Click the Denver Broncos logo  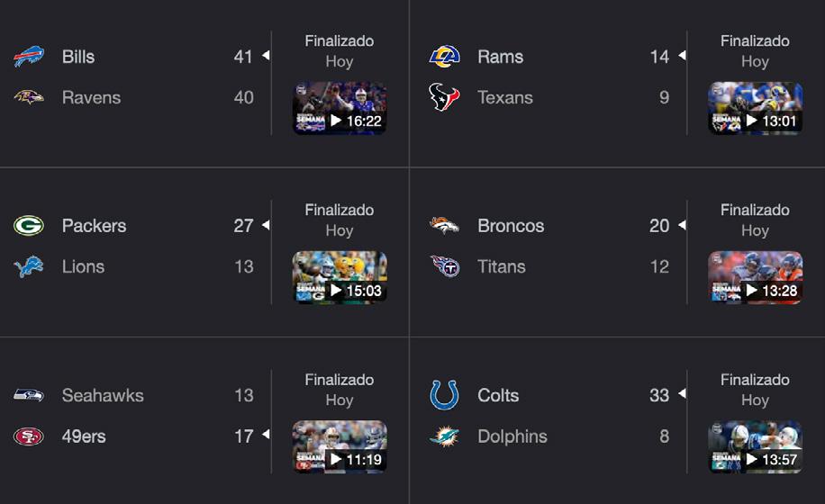(444, 226)
